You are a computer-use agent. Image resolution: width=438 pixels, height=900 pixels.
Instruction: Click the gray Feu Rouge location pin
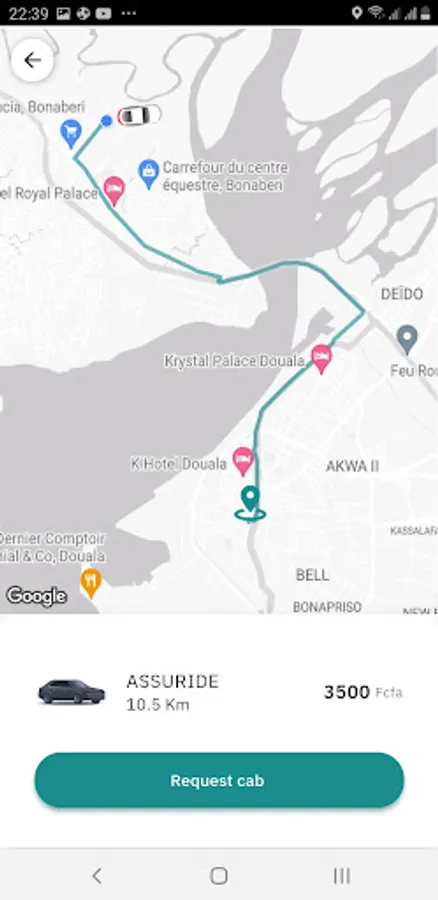click(407, 339)
